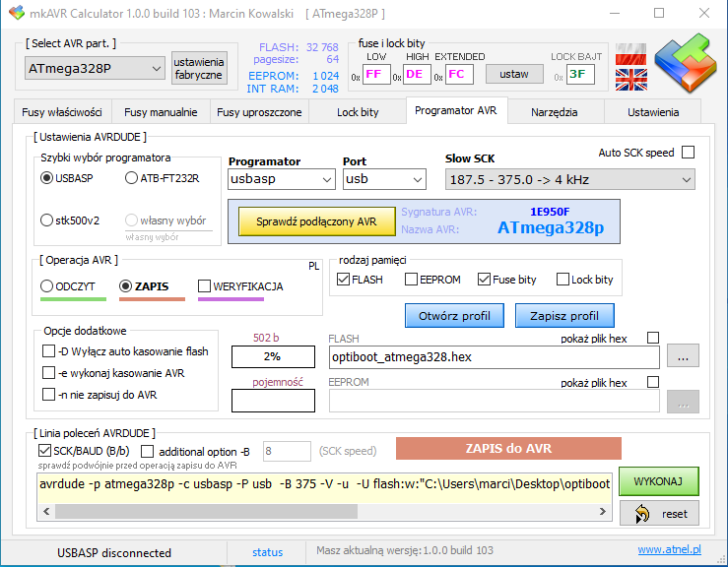Open the ATmega328P part dropdown
The width and height of the screenshot is (728, 567).
pos(95,69)
